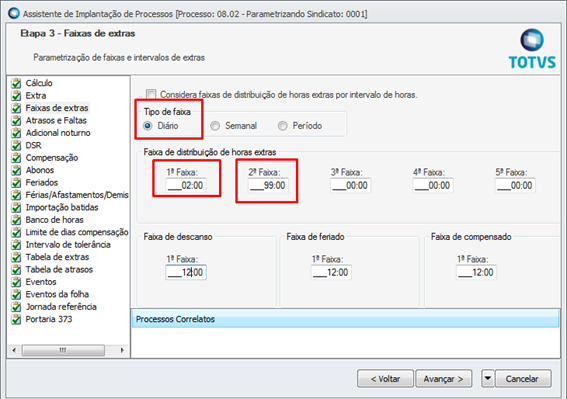
Task: Click the 3ª Faixa time field
Action: [350, 186]
